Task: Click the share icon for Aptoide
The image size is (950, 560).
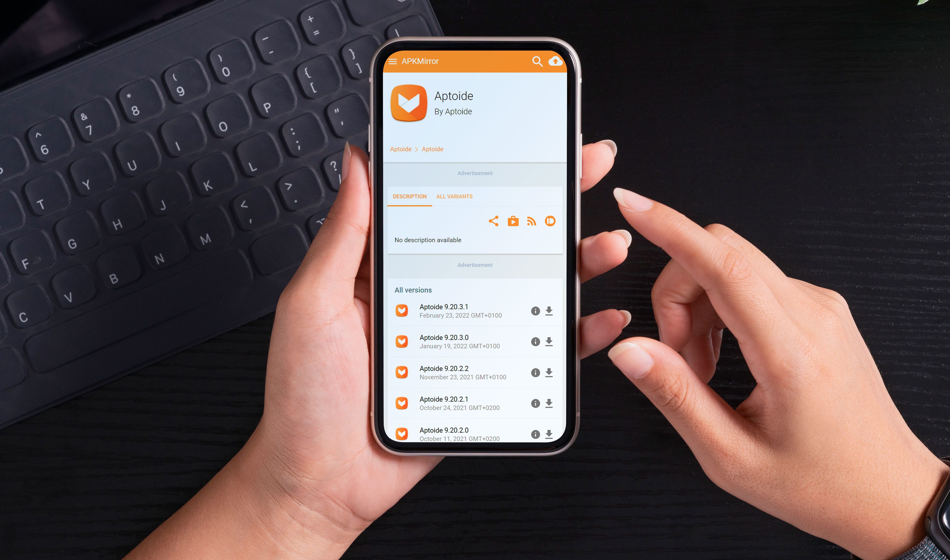Action: (x=493, y=221)
